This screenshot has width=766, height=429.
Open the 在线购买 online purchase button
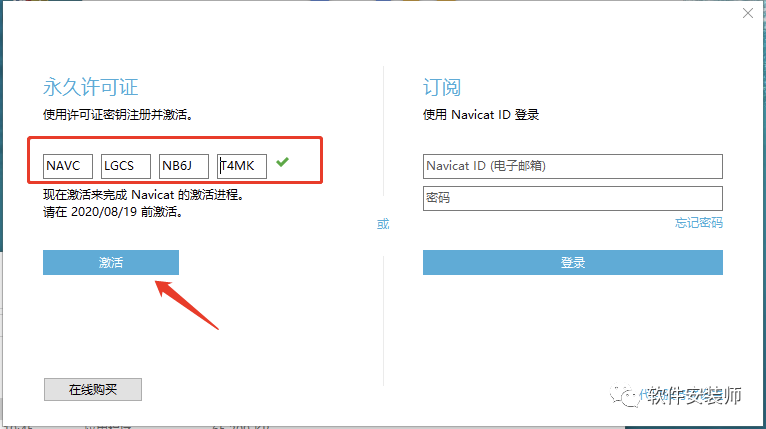[x=93, y=389]
